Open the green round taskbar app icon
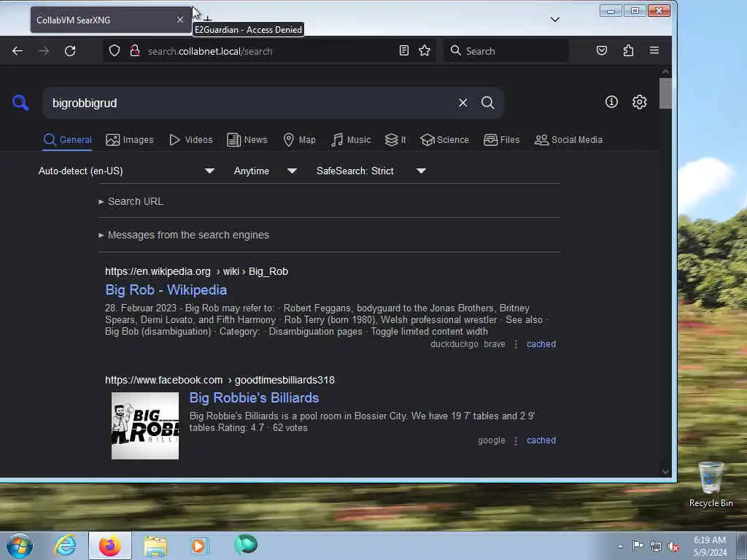The height and width of the screenshot is (560, 747). pos(246,544)
